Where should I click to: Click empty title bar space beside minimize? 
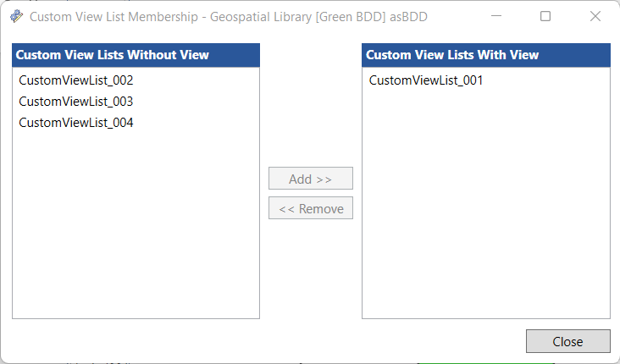(x=457, y=16)
